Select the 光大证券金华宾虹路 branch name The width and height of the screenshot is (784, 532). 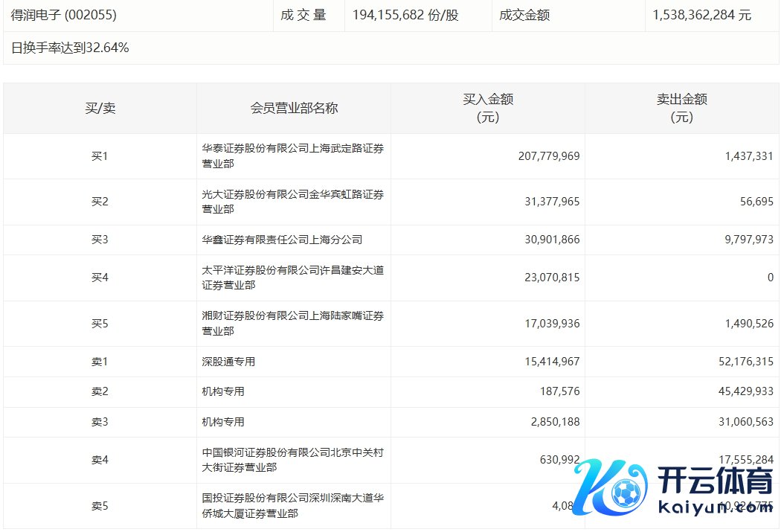pyautogui.click(x=293, y=202)
